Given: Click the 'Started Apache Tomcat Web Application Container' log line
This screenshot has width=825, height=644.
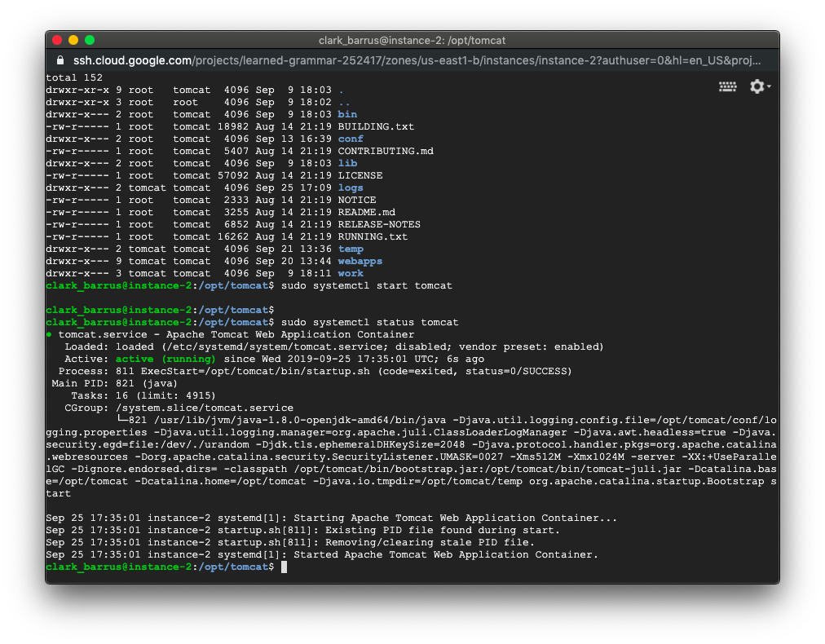Looking at the screenshot, I should [x=322, y=554].
